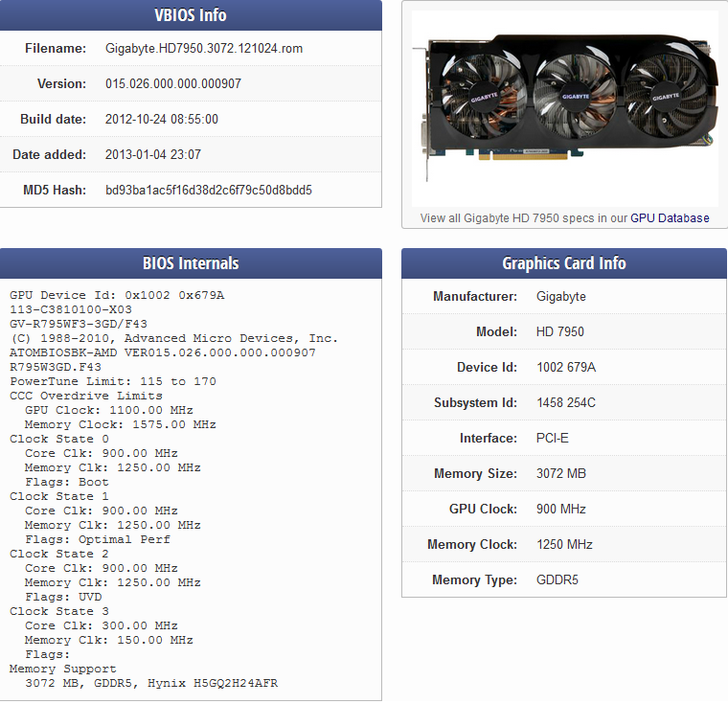Click Flags: Boot line
This screenshot has height=704, width=728.
pyautogui.click(x=67, y=482)
